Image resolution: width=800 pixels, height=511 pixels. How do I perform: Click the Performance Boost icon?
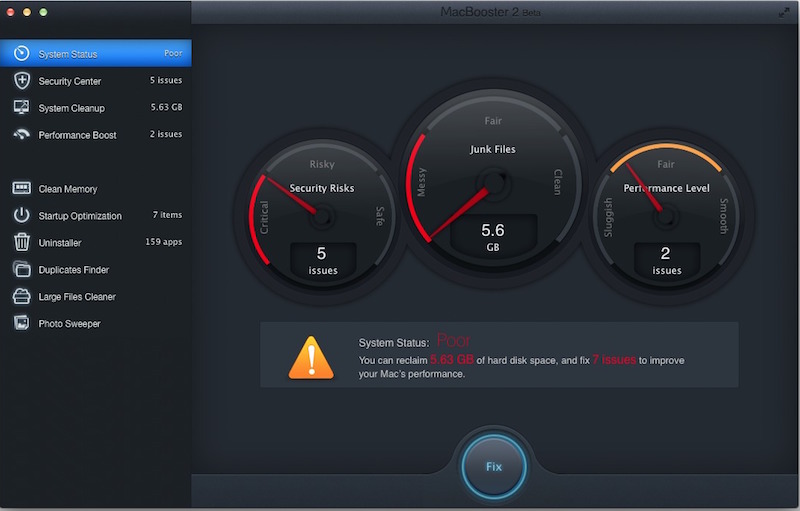21,134
